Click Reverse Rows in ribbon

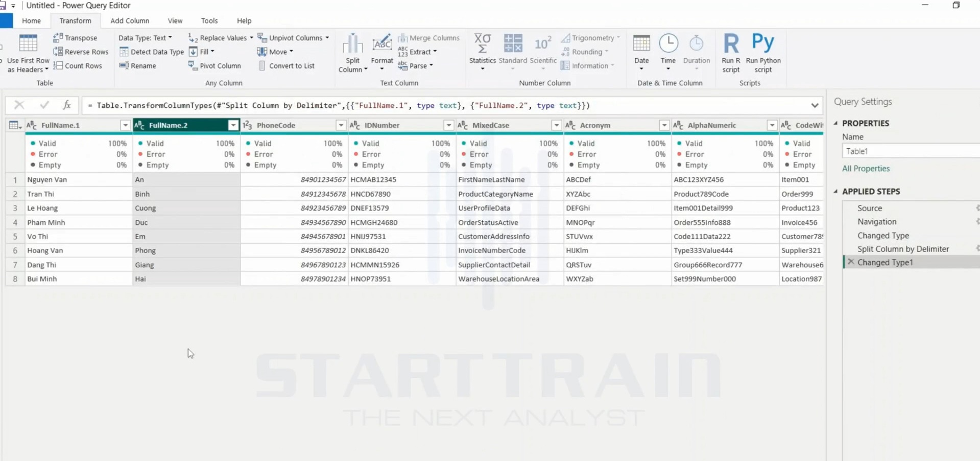point(81,52)
